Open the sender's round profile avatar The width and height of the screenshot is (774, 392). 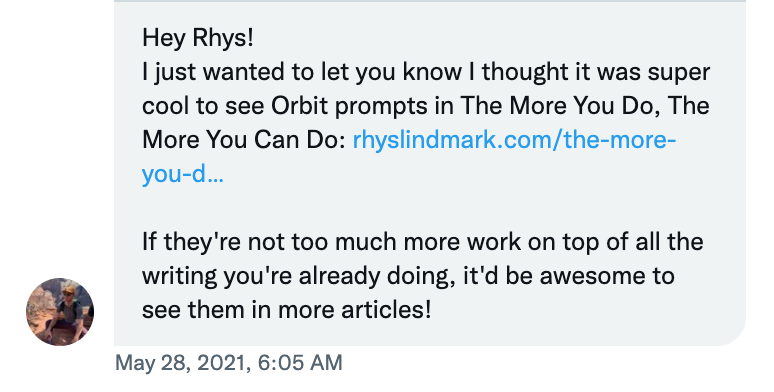coord(60,312)
